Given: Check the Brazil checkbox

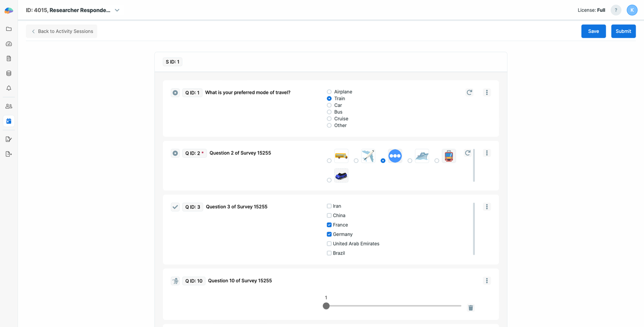Looking at the screenshot, I should (x=329, y=253).
